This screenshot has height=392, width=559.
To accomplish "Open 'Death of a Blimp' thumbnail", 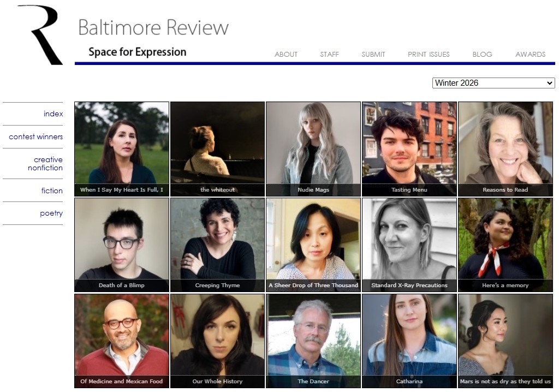I will (121, 245).
